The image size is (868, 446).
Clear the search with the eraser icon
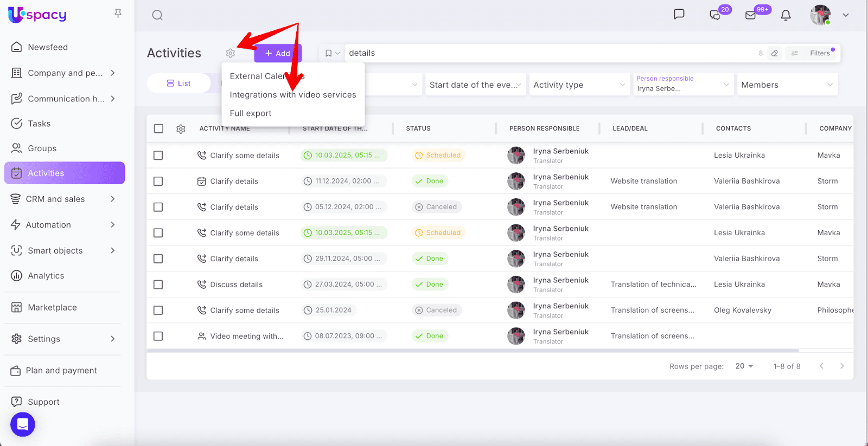pos(775,53)
